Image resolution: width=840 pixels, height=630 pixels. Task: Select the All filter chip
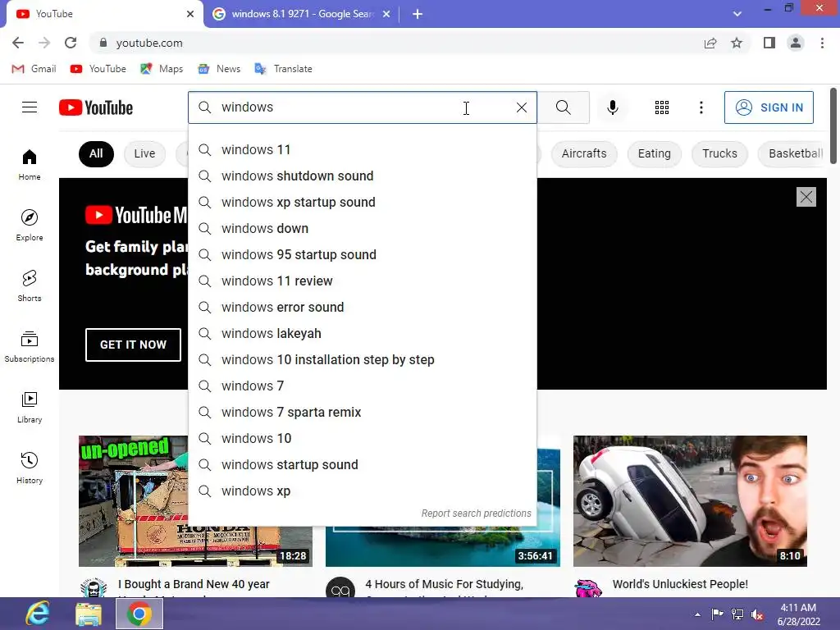point(96,153)
